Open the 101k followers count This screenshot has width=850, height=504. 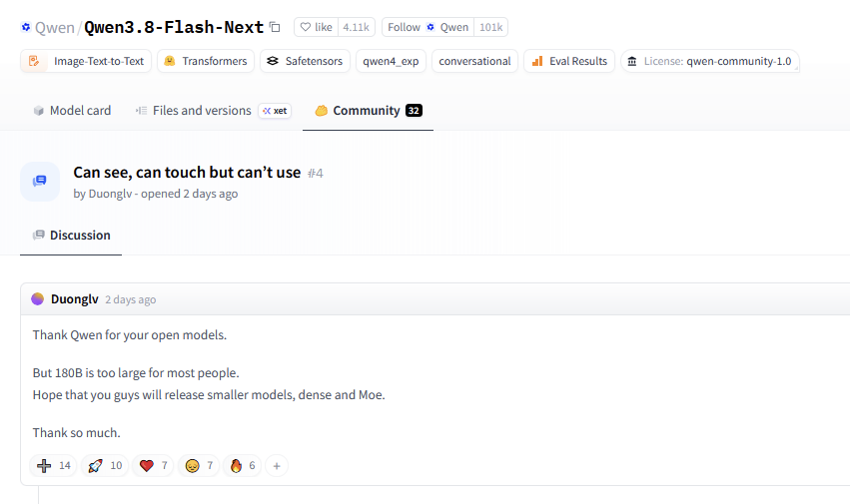pyautogui.click(x=490, y=27)
